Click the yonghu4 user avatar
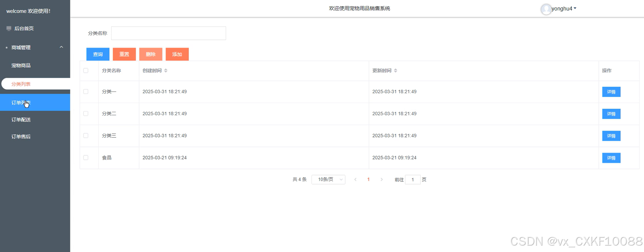Screen dimensions: 644x252 point(546,9)
